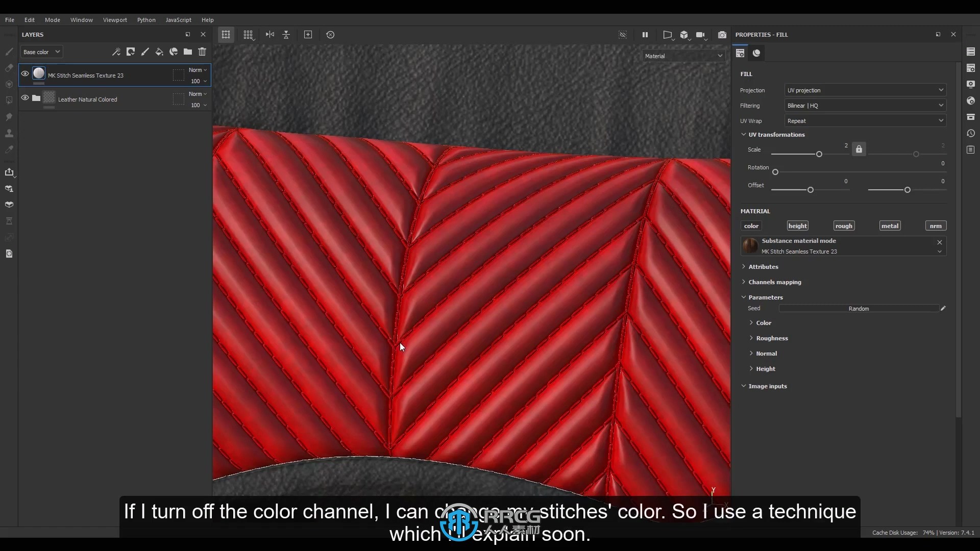Hide the MK Stitch Seamless Texture 23 layer

pyautogui.click(x=25, y=73)
